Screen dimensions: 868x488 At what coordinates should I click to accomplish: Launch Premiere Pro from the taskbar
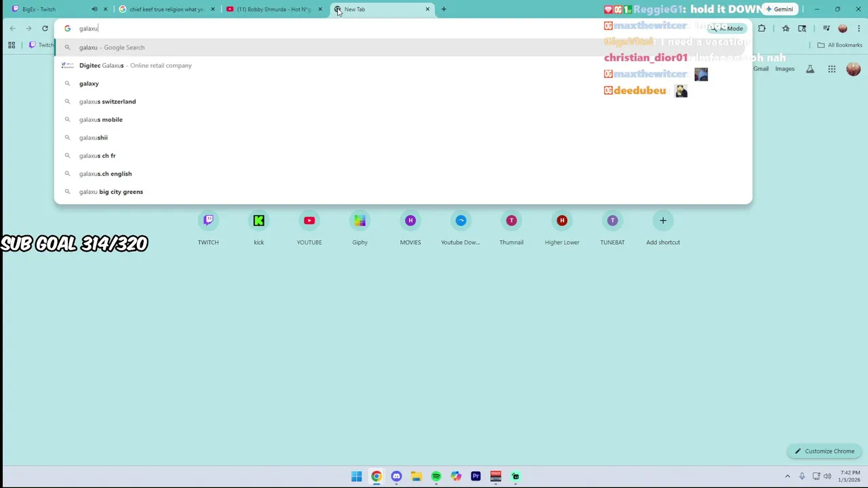click(475, 476)
